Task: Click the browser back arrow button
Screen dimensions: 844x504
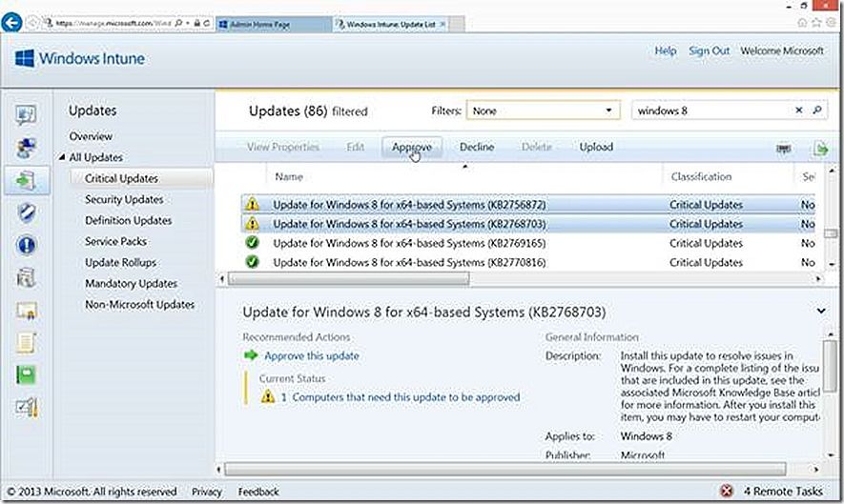Action: pyautogui.click(x=11, y=23)
